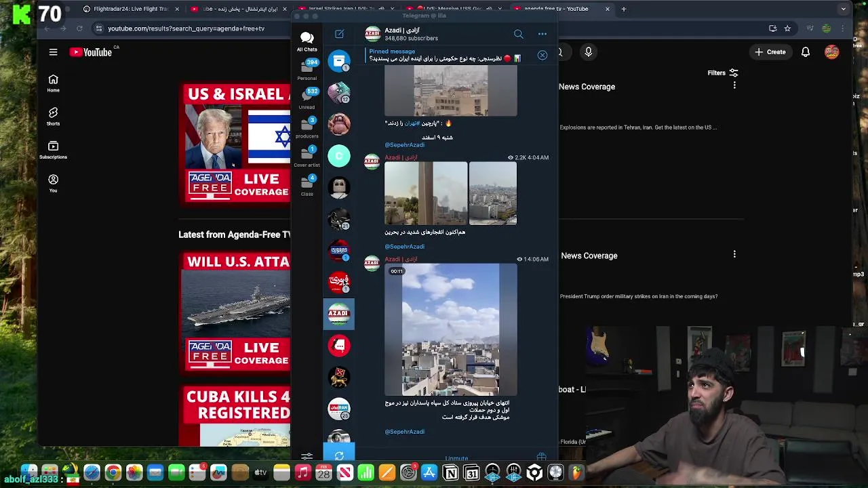The height and width of the screenshot is (488, 868).
Task: Open Shorts in YouTube sidebar
Action: 53,117
